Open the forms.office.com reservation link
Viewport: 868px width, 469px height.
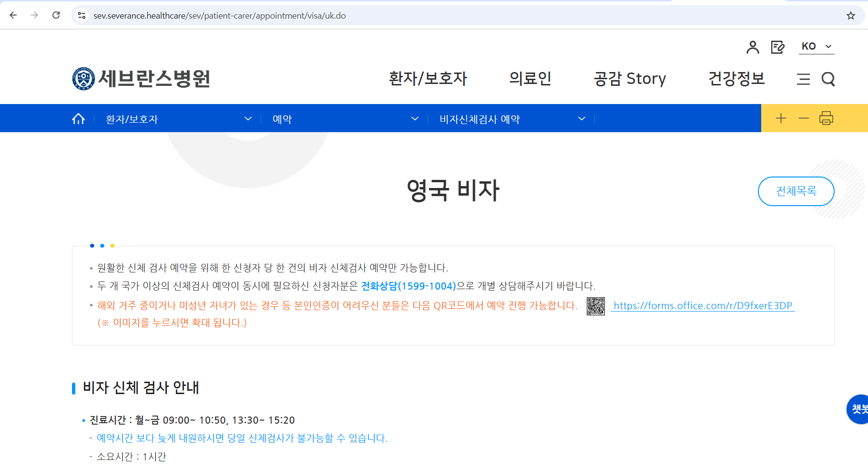pos(703,306)
